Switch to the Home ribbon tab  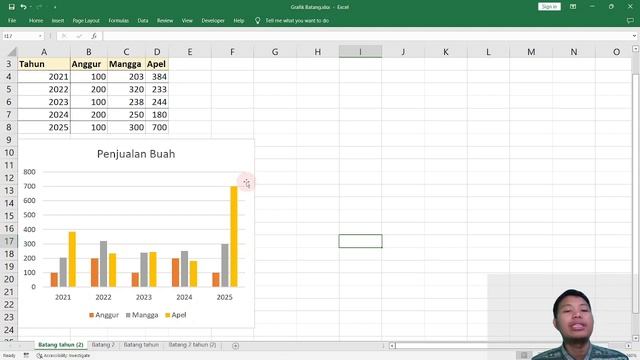point(36,20)
